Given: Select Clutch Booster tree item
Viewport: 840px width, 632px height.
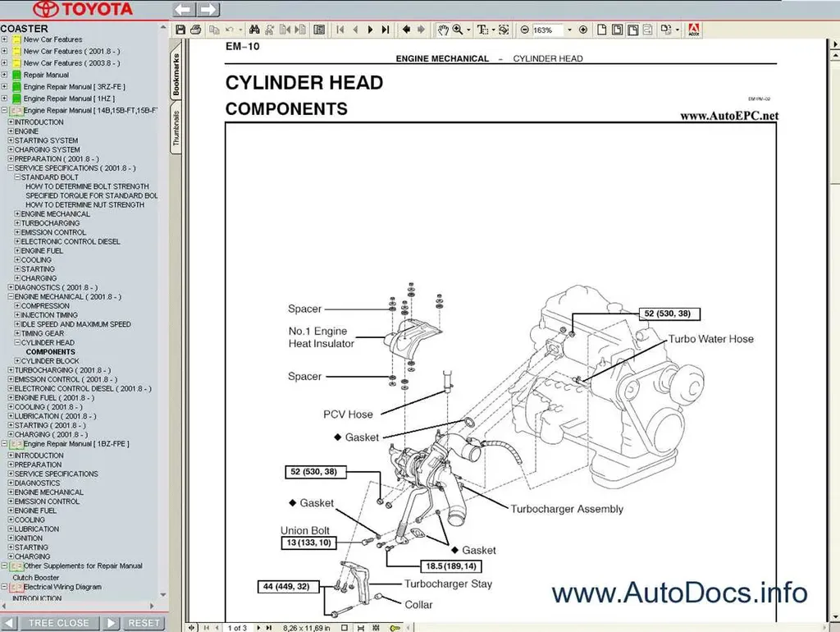Looking at the screenshot, I should tap(36, 578).
